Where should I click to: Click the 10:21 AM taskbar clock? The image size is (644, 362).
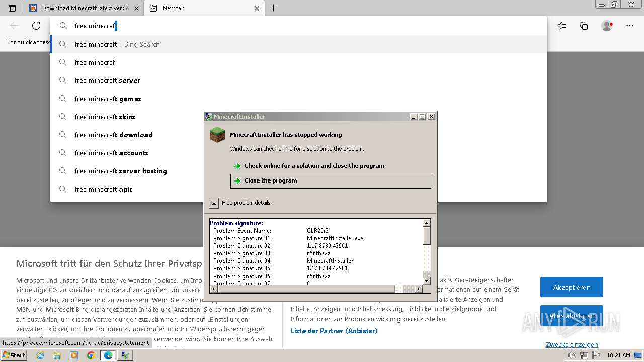[x=618, y=355]
